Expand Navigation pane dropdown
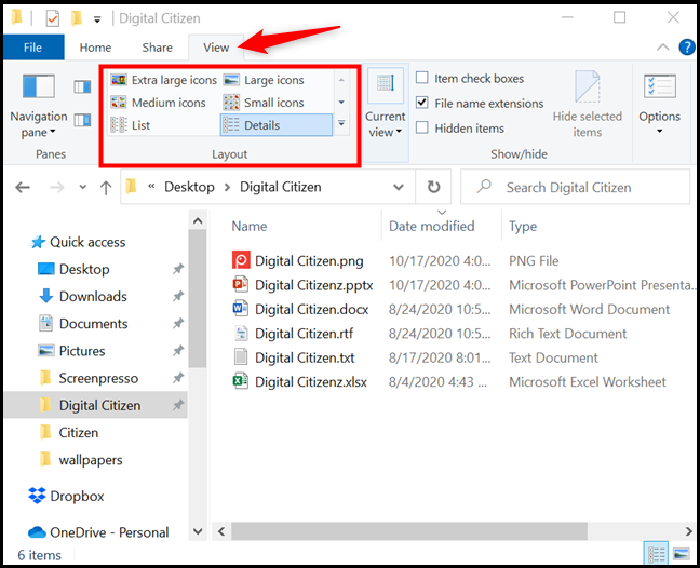Viewport: 700px width, 568px height. tap(39, 124)
